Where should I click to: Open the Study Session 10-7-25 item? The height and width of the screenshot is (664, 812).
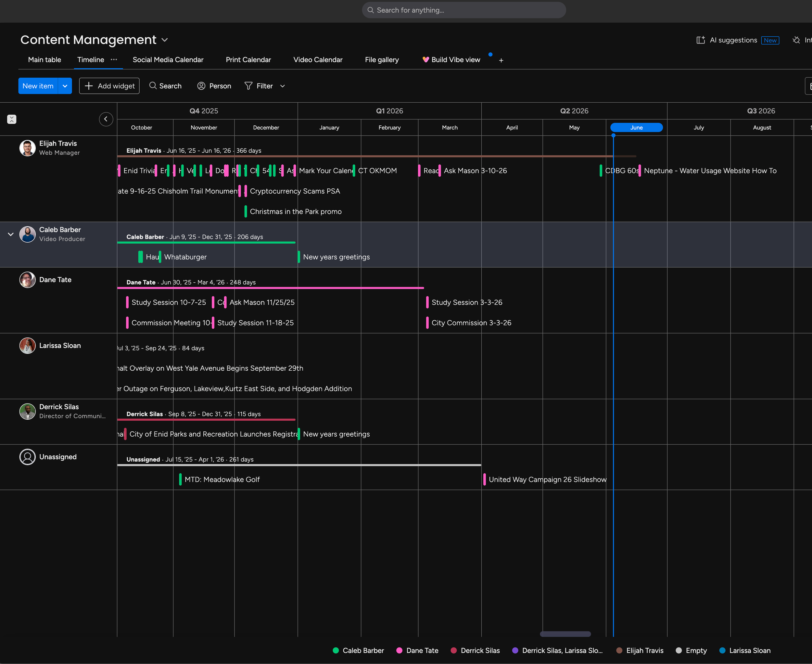click(166, 302)
